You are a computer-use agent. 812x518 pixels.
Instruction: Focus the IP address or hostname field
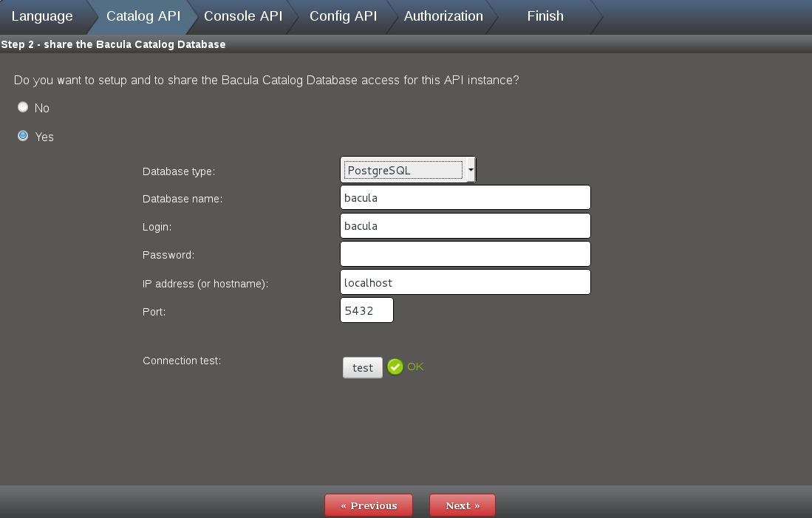click(x=465, y=282)
